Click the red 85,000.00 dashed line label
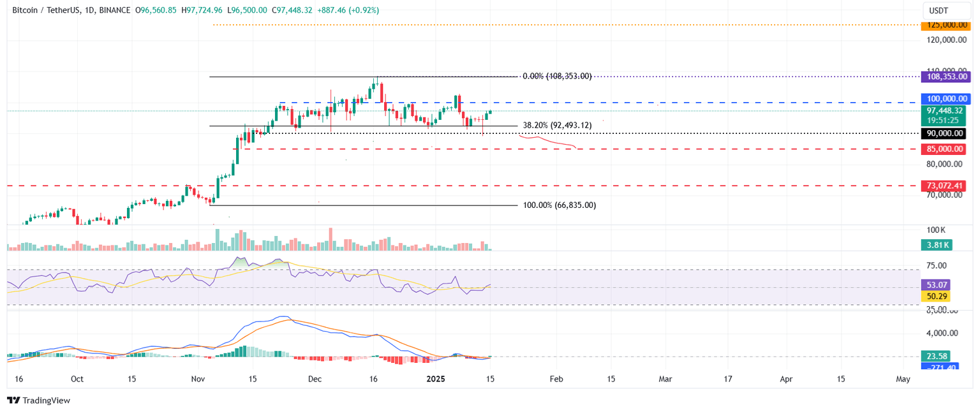Image resolution: width=980 pixels, height=412 pixels. (944, 149)
